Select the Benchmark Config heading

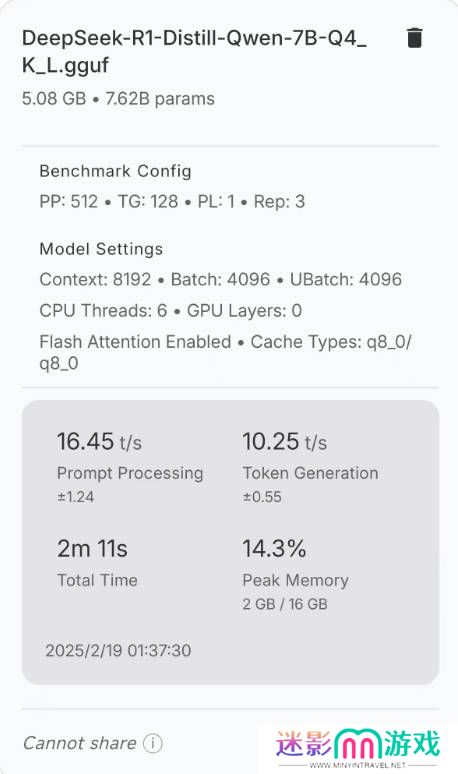(x=115, y=171)
